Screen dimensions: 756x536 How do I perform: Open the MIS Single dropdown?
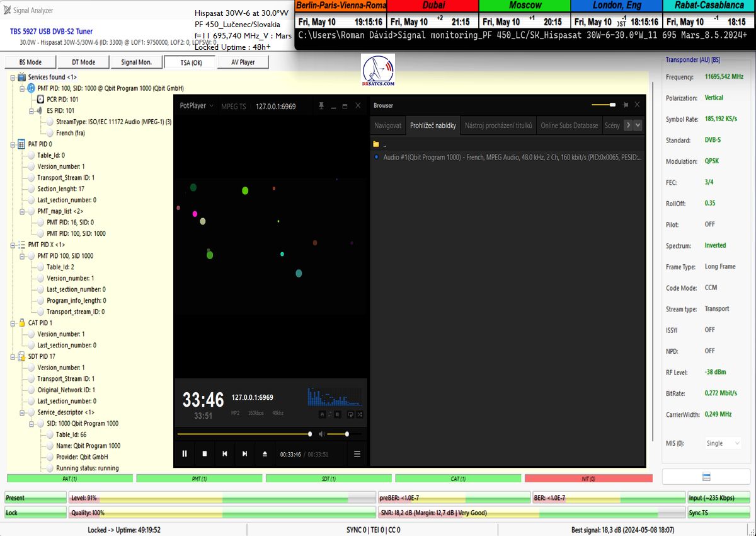pyautogui.click(x=723, y=443)
